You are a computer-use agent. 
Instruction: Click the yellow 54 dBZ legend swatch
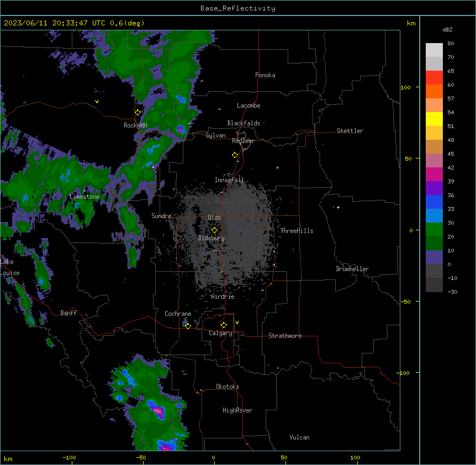tap(434, 119)
